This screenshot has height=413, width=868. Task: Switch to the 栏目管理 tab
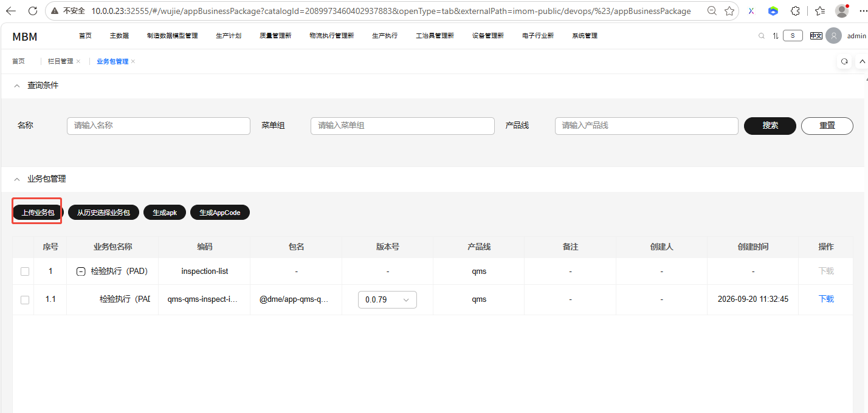(60, 61)
